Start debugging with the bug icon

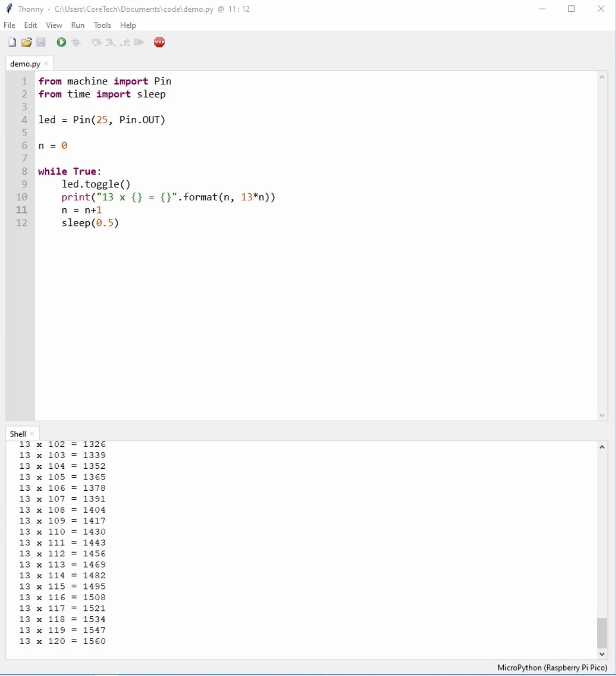[x=76, y=42]
